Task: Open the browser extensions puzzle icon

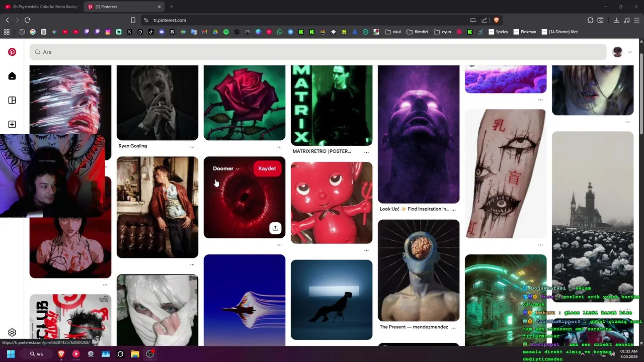Action: (x=590, y=20)
